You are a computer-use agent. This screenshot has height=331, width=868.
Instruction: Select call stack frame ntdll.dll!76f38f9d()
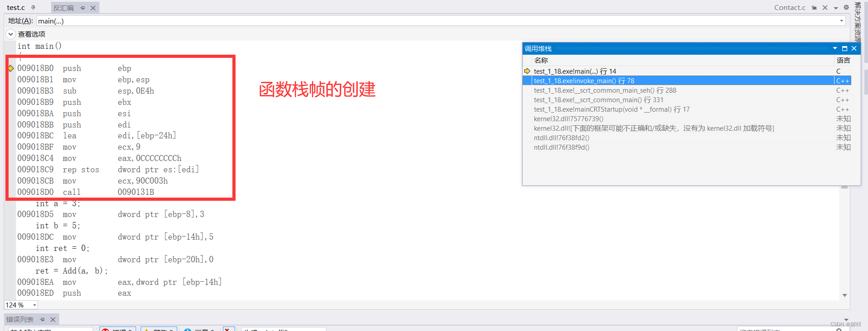point(561,147)
